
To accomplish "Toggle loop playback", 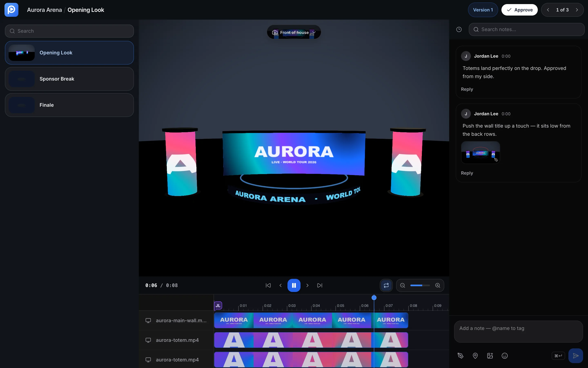I will click(x=386, y=285).
